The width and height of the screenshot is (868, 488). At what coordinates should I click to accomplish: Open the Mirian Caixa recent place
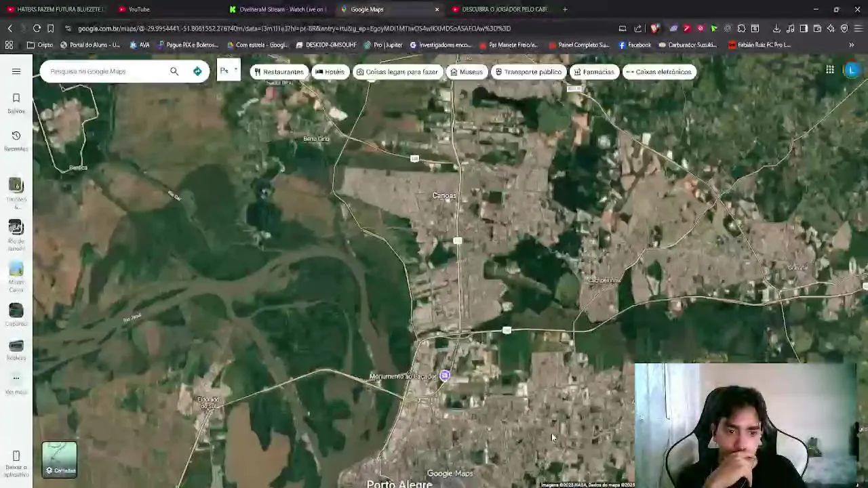pos(16,277)
